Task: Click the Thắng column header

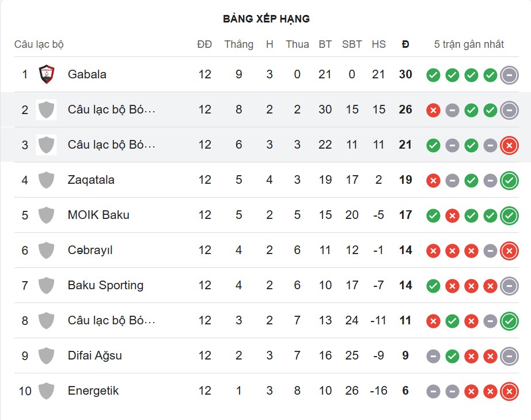Action: pyautogui.click(x=238, y=44)
